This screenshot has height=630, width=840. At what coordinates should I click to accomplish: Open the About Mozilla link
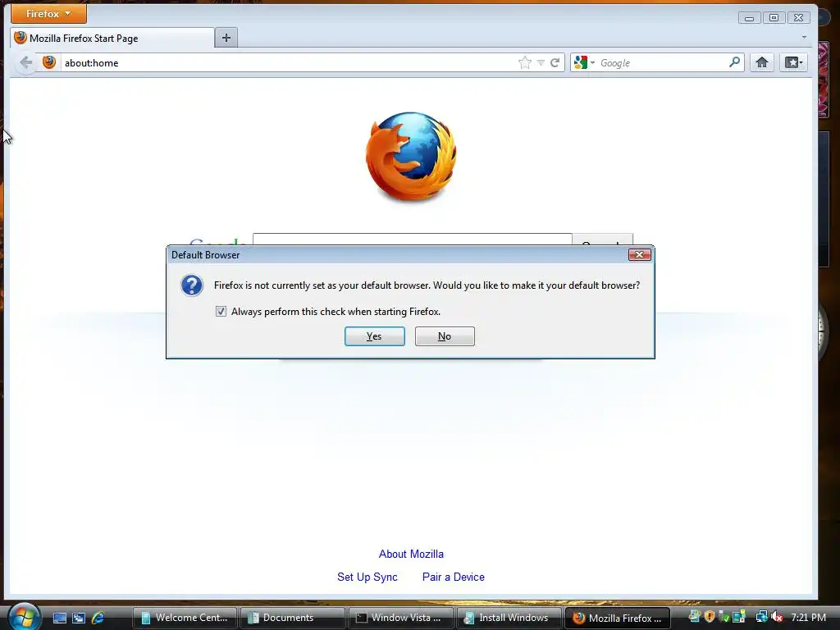point(411,554)
